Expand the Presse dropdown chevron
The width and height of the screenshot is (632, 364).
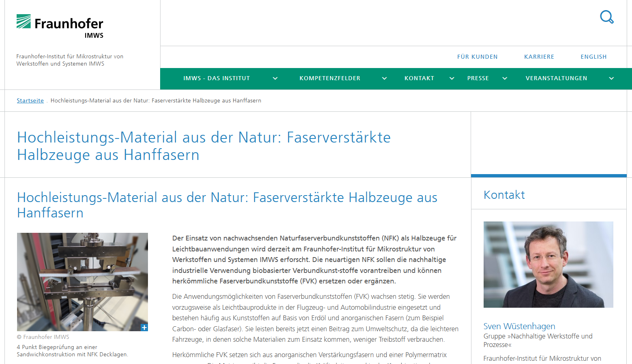pyautogui.click(x=505, y=79)
